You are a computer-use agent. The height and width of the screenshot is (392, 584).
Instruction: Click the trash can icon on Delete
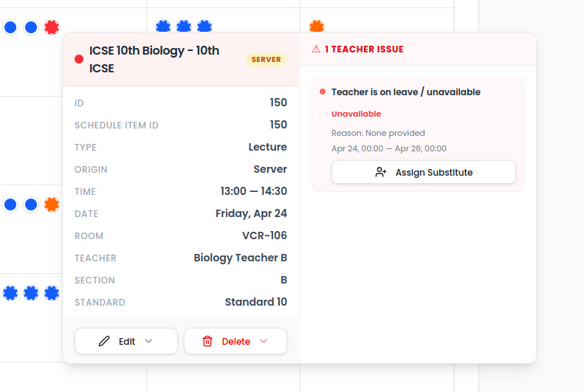tap(207, 341)
